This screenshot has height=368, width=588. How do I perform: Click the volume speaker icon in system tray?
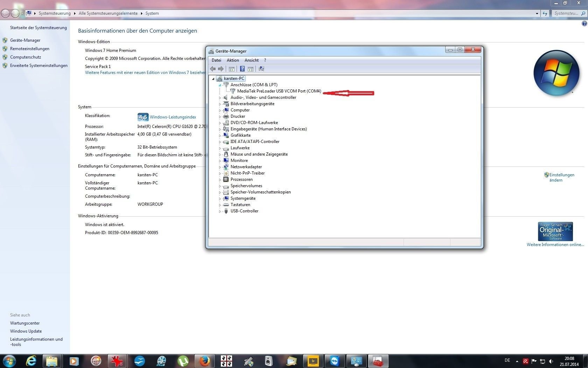pyautogui.click(x=551, y=361)
